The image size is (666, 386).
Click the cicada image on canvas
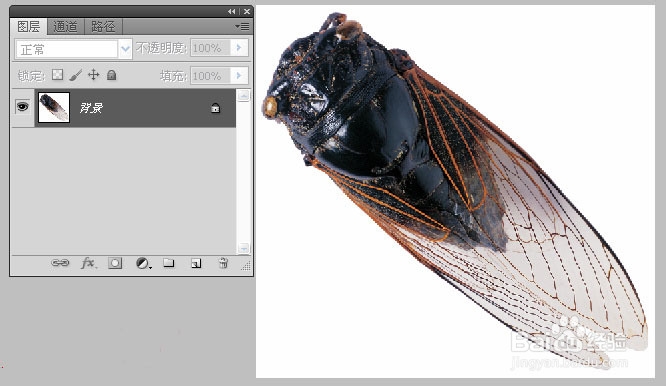[455, 191]
